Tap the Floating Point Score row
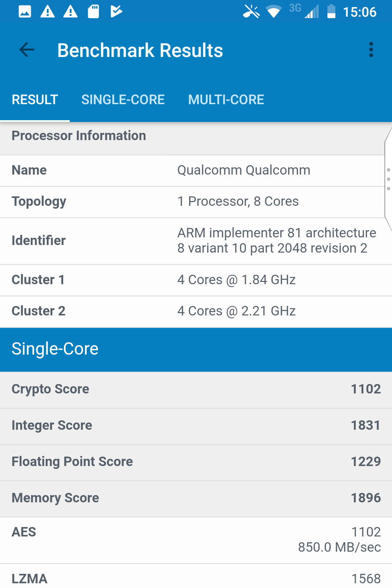 click(196, 462)
